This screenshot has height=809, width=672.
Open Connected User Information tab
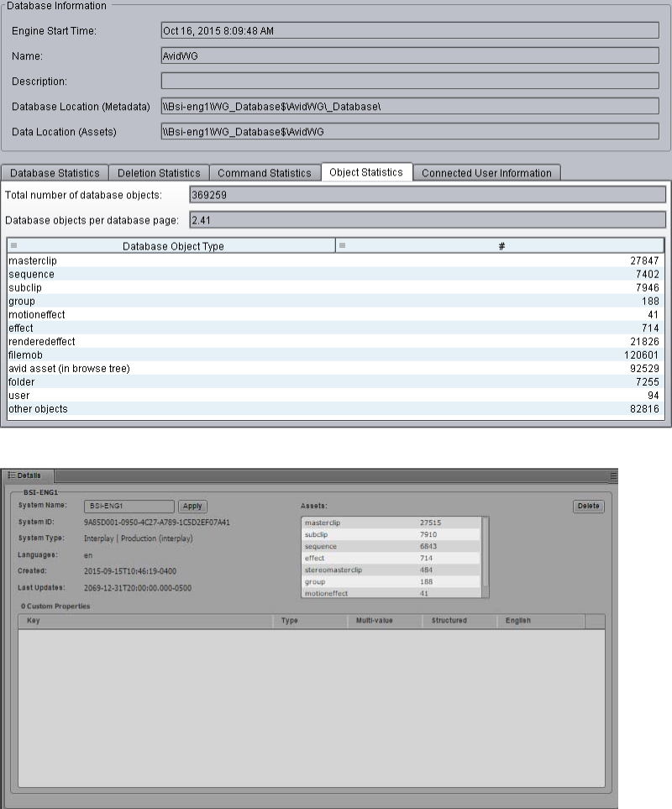(486, 173)
